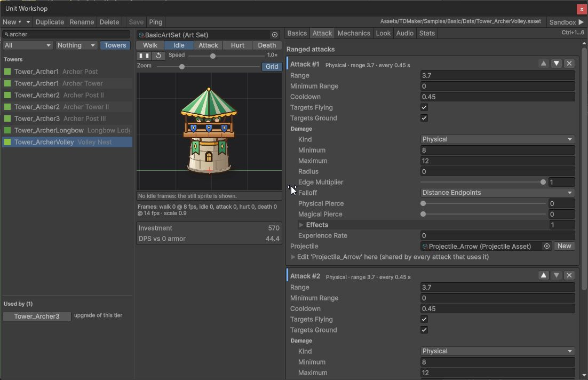Move Attack #1 up with arrow icon
The width and height of the screenshot is (588, 380).
543,64
